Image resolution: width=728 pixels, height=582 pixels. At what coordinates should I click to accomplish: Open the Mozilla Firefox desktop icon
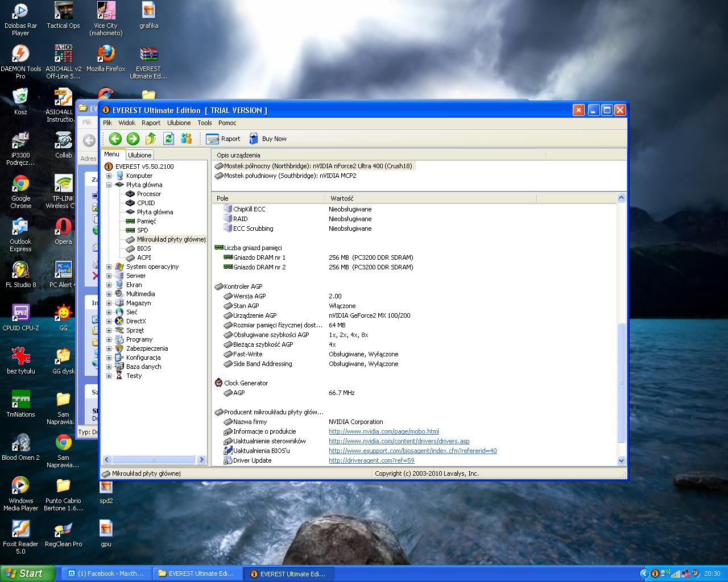point(106,59)
